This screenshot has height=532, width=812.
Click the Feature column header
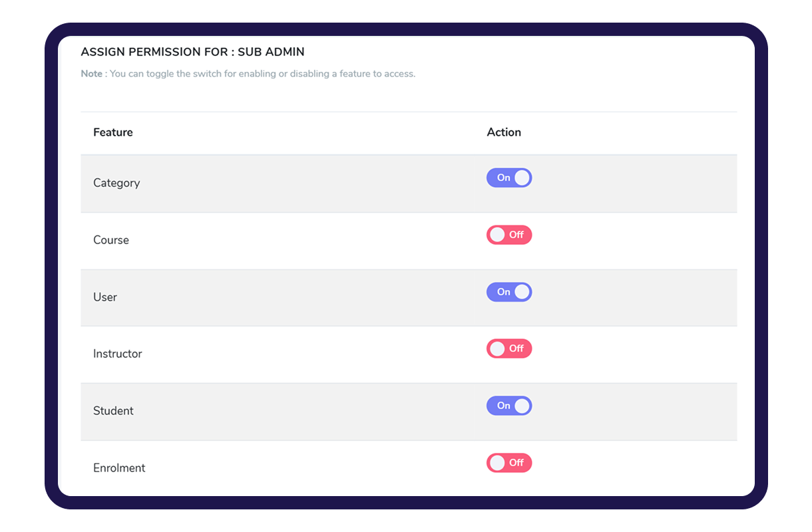coord(113,132)
